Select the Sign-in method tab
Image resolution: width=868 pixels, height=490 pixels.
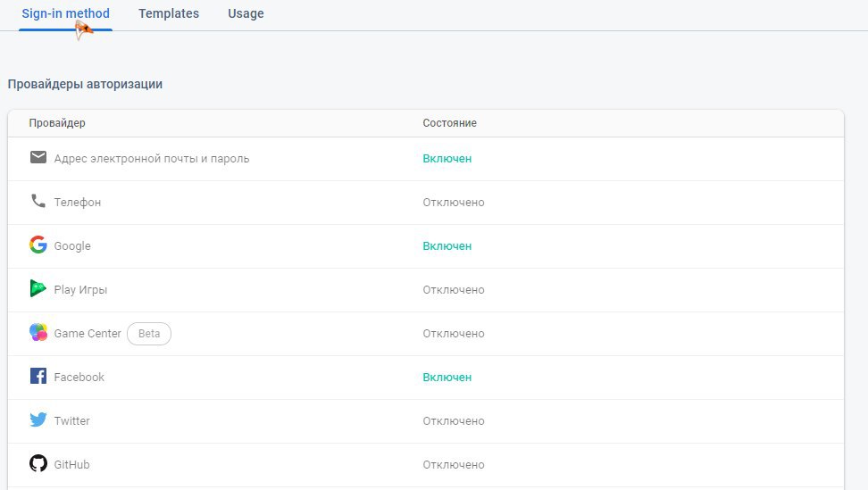coord(65,13)
